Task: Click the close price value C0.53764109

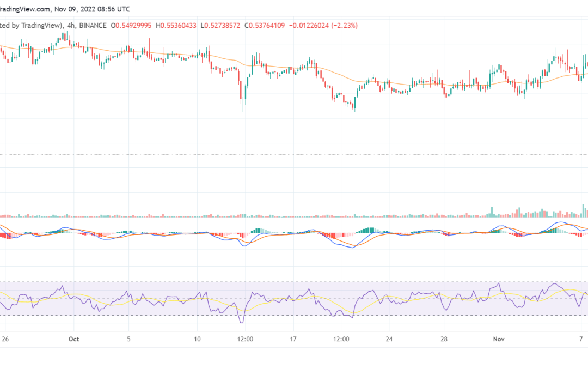Action: [x=265, y=26]
